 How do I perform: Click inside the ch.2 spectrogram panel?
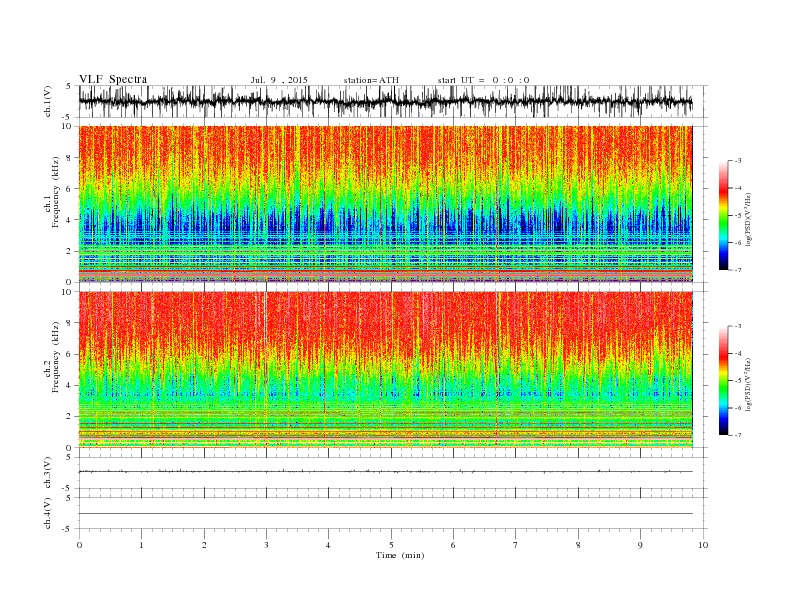(385, 370)
